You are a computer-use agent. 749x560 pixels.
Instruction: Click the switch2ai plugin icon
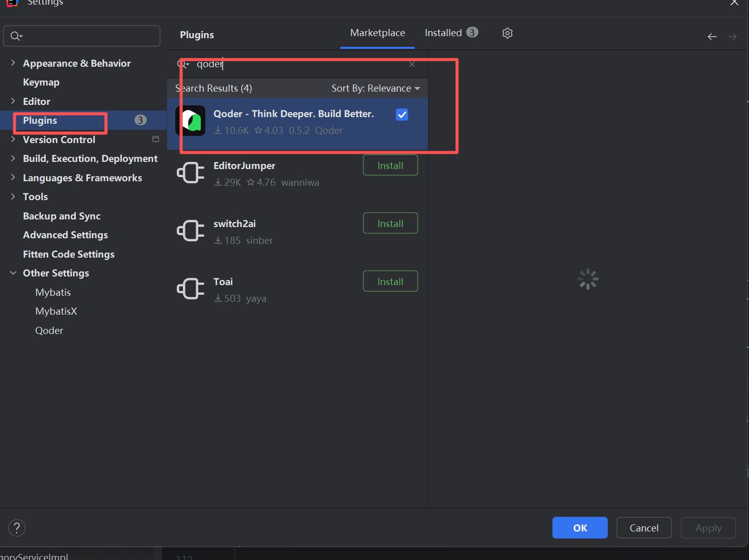click(191, 231)
